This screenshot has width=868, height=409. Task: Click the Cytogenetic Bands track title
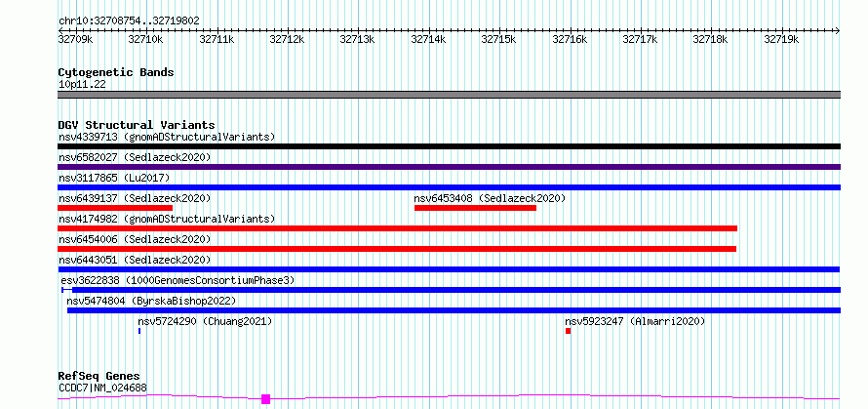pos(116,72)
